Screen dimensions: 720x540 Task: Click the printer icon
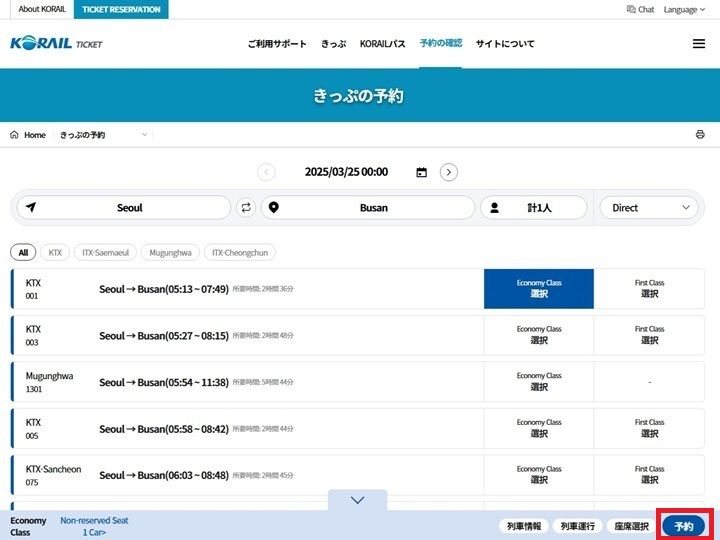coord(700,135)
